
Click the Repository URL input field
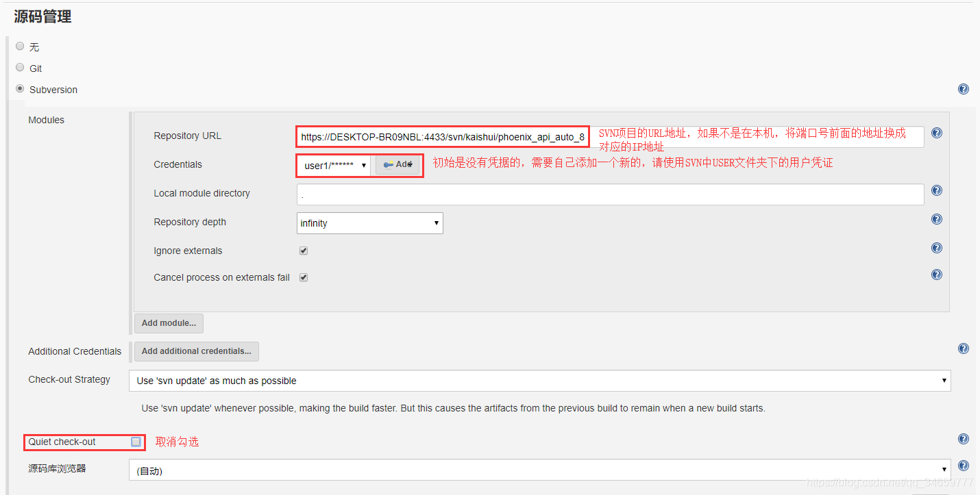click(610, 137)
